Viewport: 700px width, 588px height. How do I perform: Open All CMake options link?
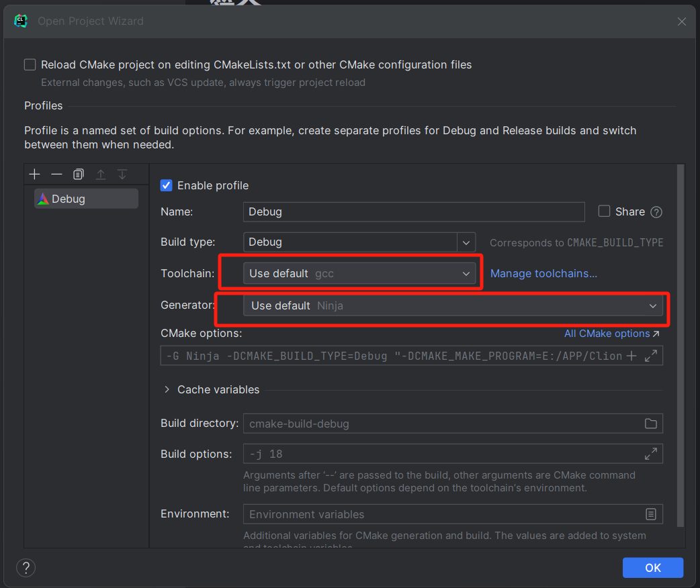pyautogui.click(x=611, y=334)
